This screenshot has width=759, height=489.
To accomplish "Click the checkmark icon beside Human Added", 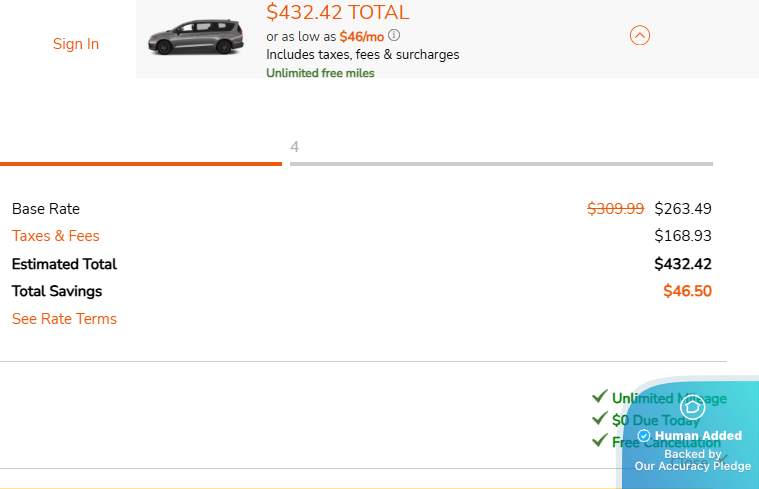I will tap(644, 436).
